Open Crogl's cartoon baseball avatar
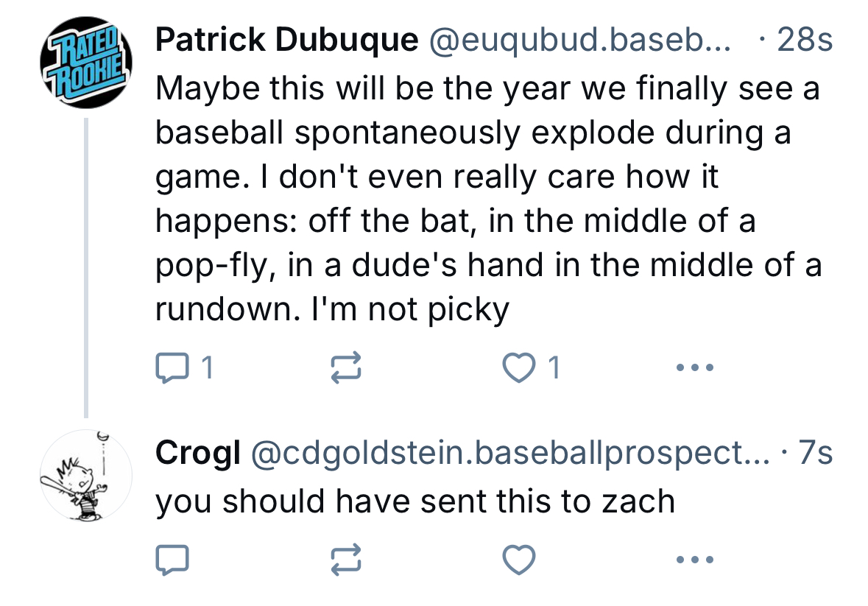The height and width of the screenshot is (606, 868). pyautogui.click(x=86, y=475)
